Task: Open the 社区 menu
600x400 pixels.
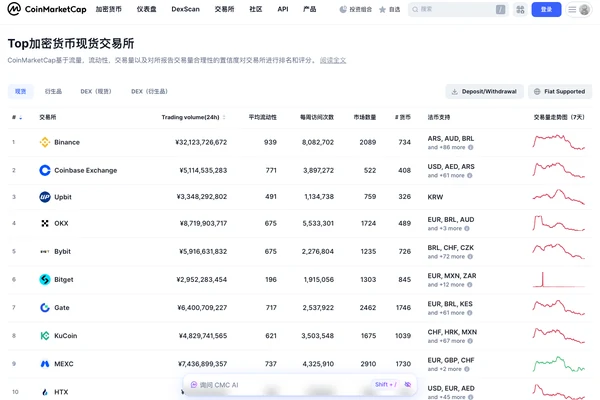Action: [256, 9]
